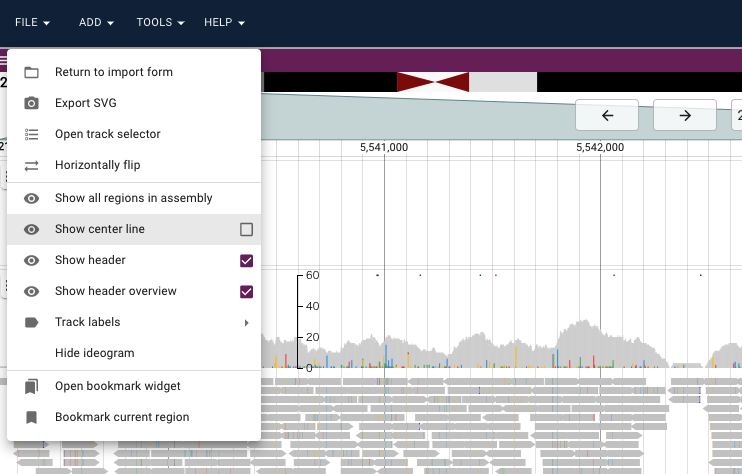Expand the Track labels submenu arrow

(247, 323)
